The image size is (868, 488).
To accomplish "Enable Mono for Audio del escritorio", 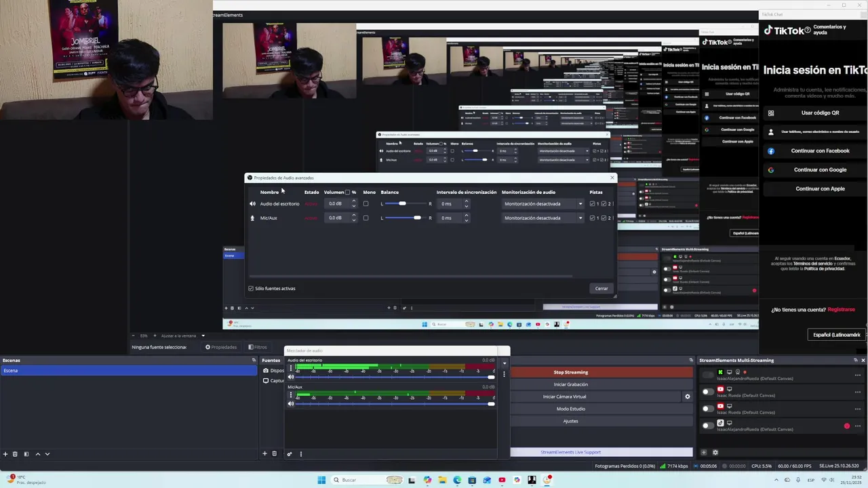I will [366, 204].
